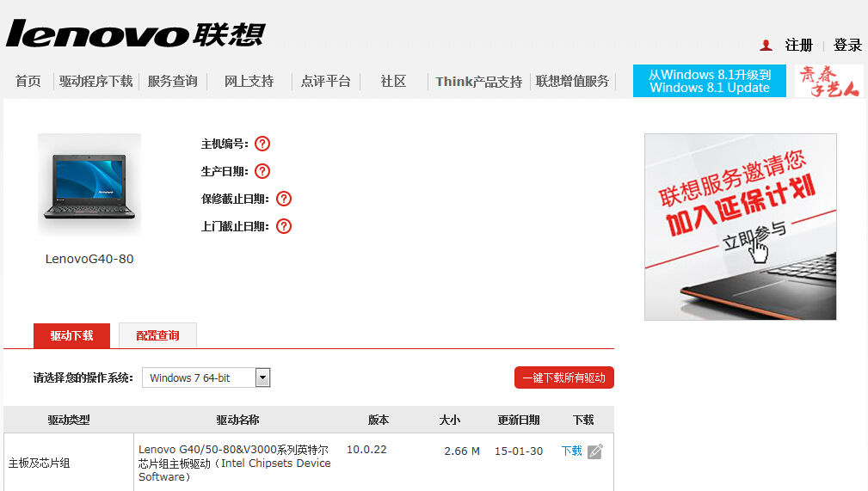The image size is (868, 491).
Task: Click the 注册 link
Action: click(799, 46)
